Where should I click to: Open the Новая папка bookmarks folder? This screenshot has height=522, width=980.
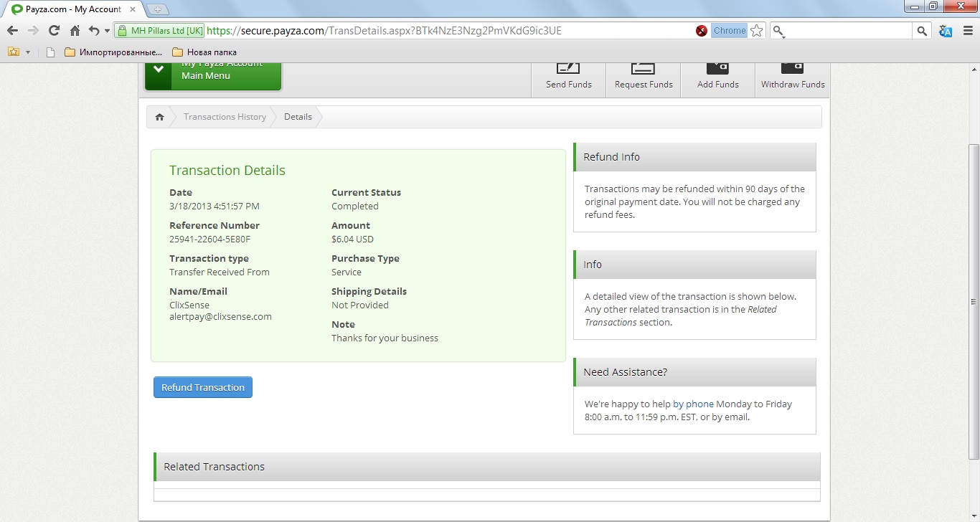[204, 52]
